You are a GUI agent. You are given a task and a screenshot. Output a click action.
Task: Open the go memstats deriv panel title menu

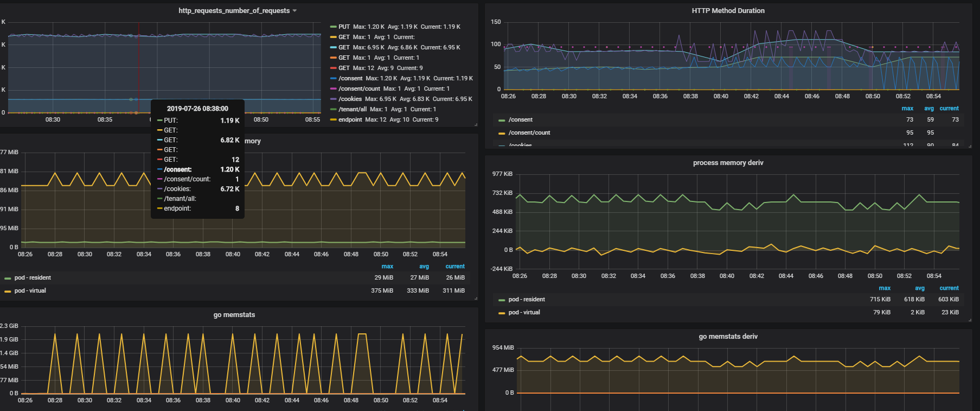(x=728, y=337)
